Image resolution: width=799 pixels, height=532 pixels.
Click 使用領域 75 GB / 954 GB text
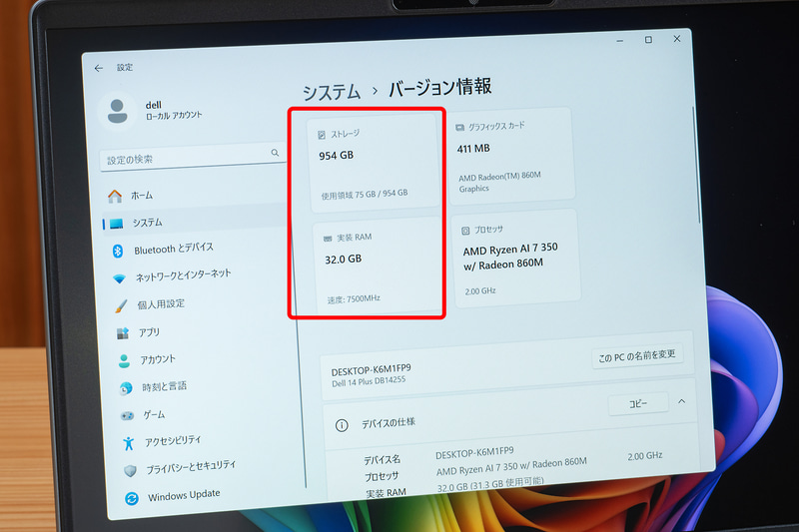(x=365, y=194)
